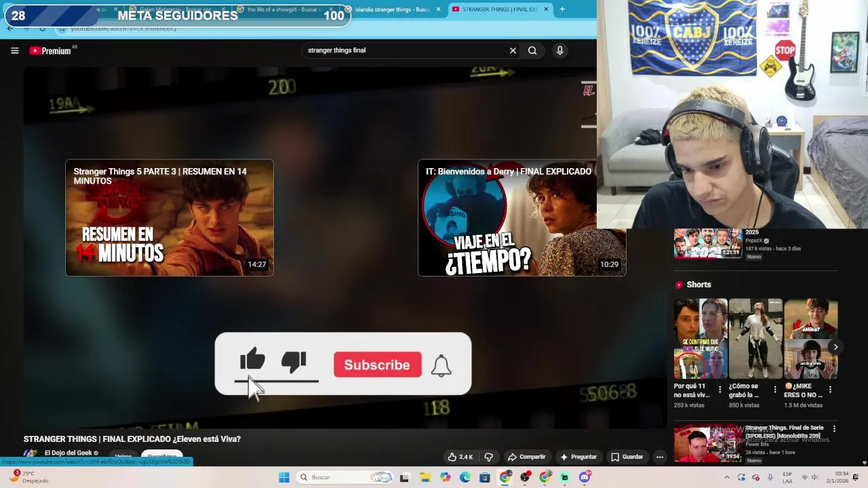Open options menu for 'MIKE ERES O NO' Short
Image resolution: width=868 pixels, height=488 pixels.
click(x=829, y=390)
